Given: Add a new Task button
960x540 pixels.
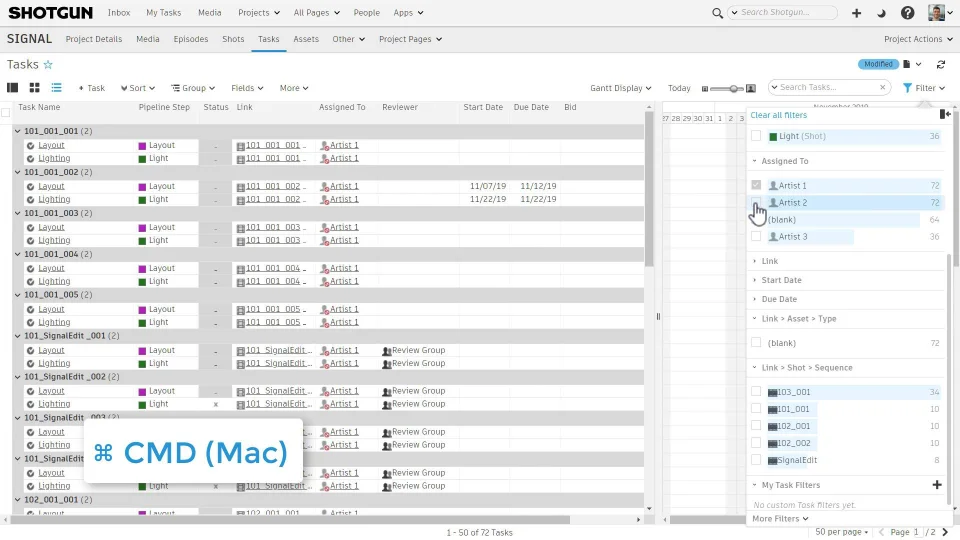Looking at the screenshot, I should click(x=92, y=88).
